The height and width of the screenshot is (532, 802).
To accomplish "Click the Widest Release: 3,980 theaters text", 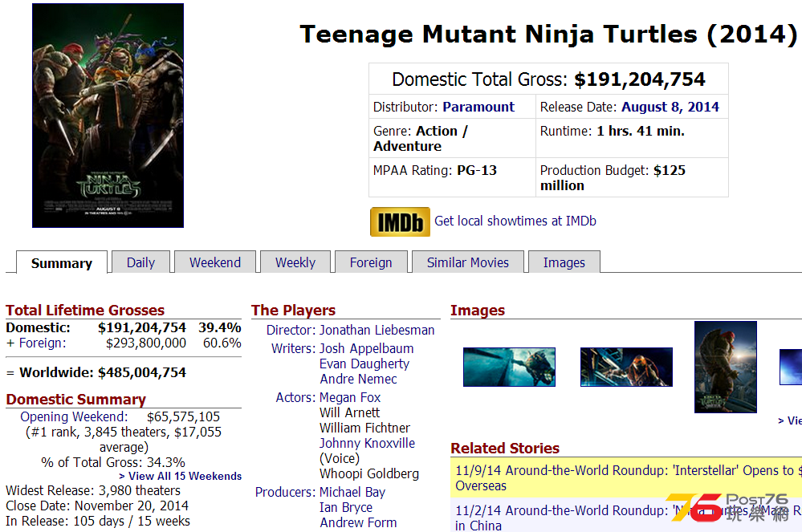I will 93,490.
